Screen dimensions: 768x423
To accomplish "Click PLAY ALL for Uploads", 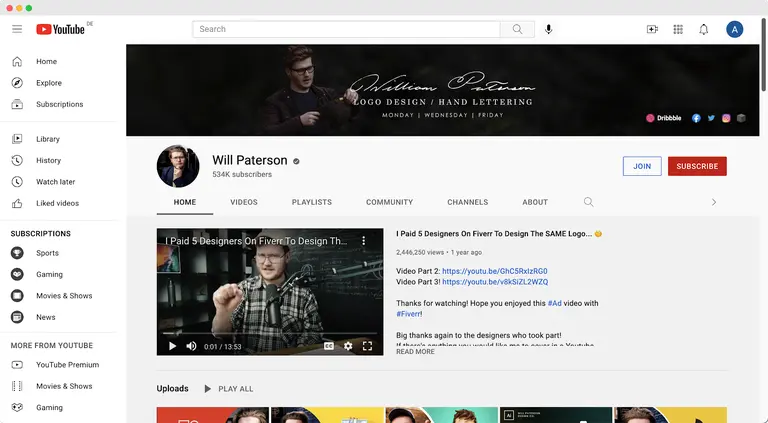I will tap(229, 389).
